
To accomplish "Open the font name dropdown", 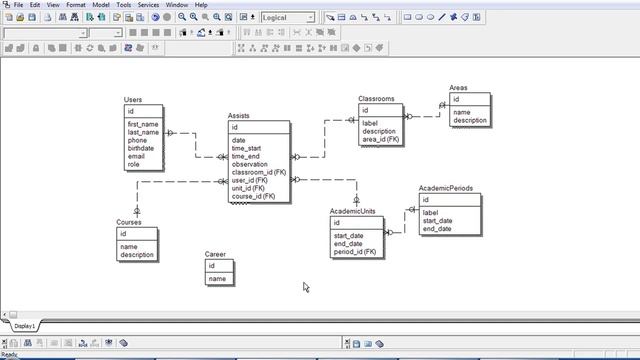I will point(83,33).
